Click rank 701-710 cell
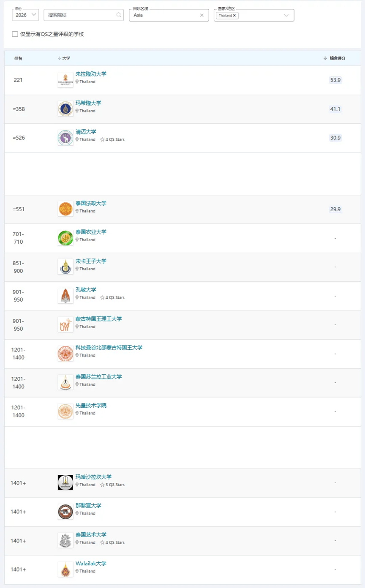Image resolution: width=365 pixels, height=588 pixels. click(18, 238)
